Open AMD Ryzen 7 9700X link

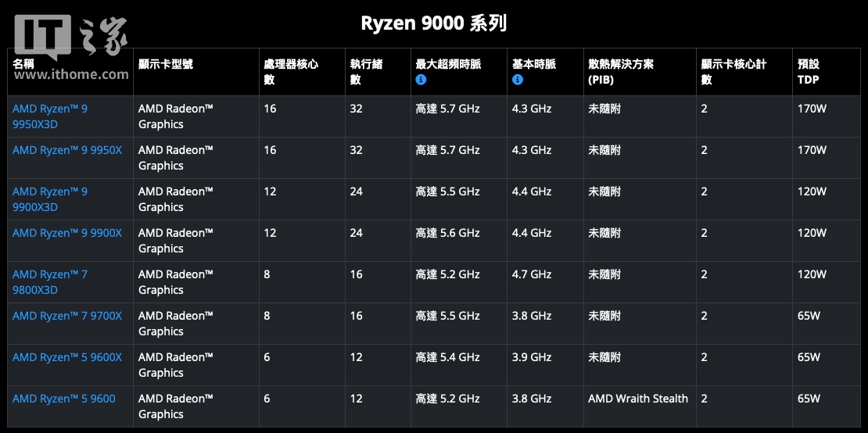click(67, 316)
